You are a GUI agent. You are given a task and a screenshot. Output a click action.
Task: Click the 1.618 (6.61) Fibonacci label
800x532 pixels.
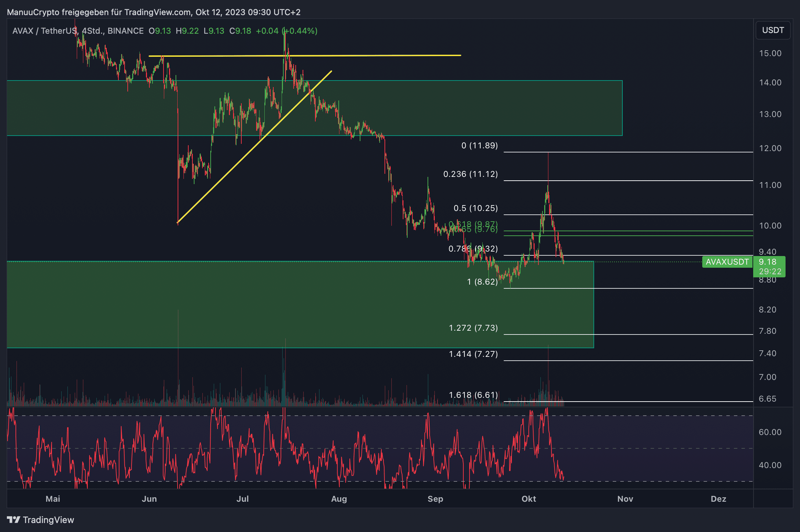tap(473, 395)
